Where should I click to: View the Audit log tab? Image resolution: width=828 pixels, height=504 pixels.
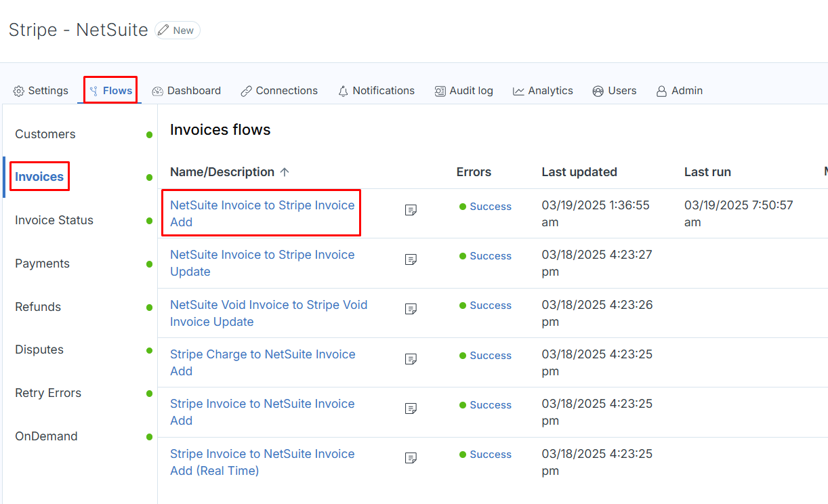463,91
